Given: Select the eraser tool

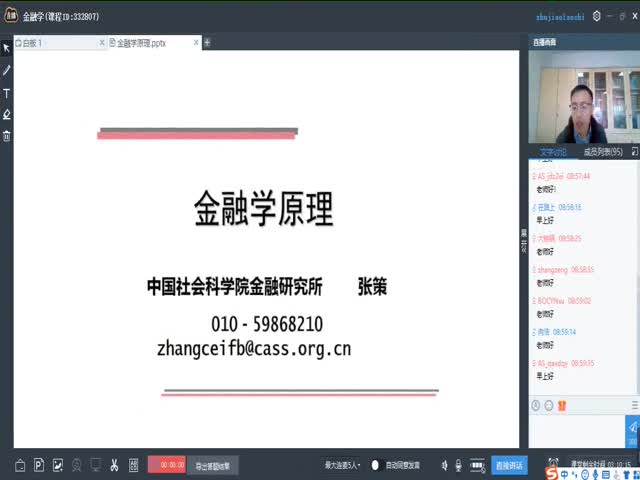Looking at the screenshot, I should 7,114.
